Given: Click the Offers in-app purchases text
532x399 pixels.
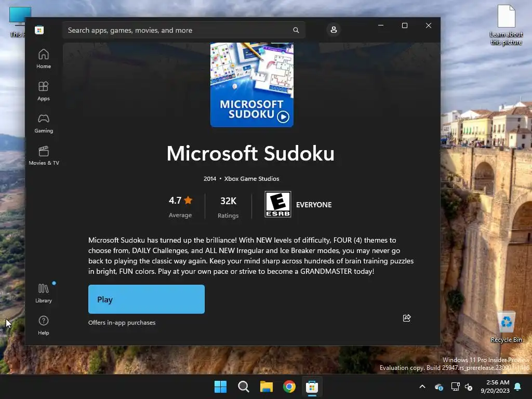Looking at the screenshot, I should point(122,323).
